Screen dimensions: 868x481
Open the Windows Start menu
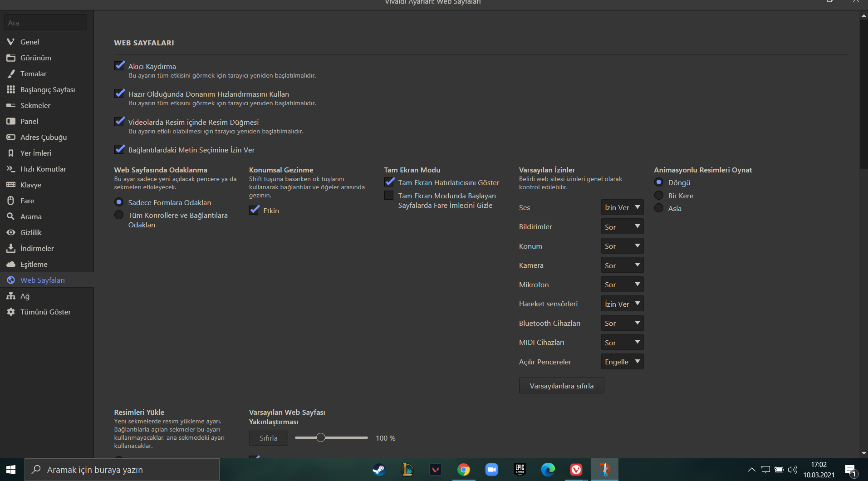point(11,470)
